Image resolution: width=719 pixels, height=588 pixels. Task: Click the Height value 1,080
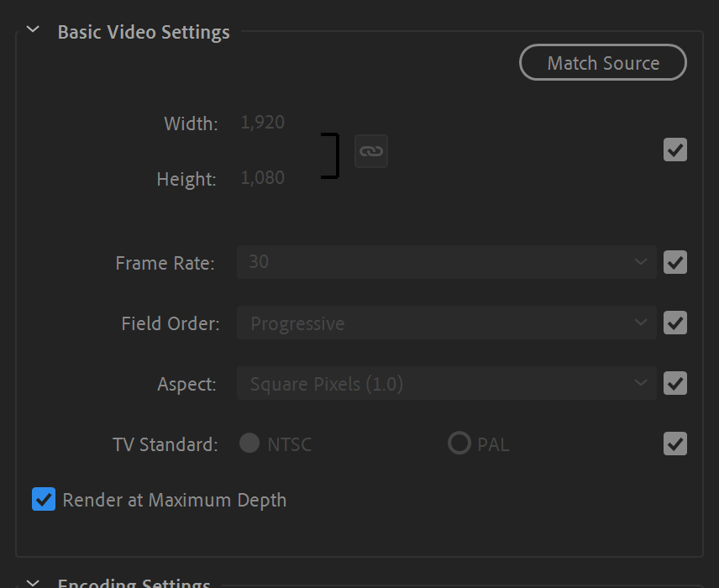pyautogui.click(x=262, y=178)
